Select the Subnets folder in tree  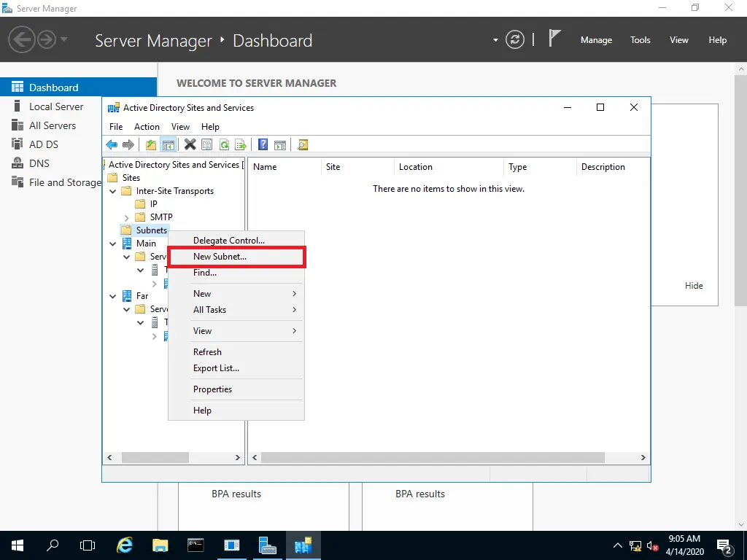[145, 230]
